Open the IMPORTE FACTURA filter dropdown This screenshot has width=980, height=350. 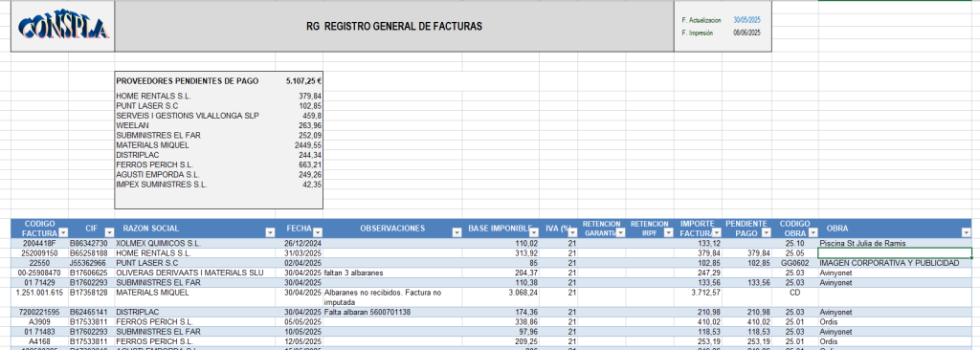coord(716,232)
